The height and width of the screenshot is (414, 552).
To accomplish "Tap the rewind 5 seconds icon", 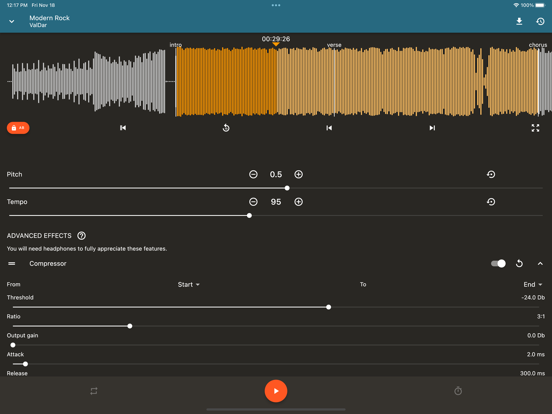I will point(226,128).
